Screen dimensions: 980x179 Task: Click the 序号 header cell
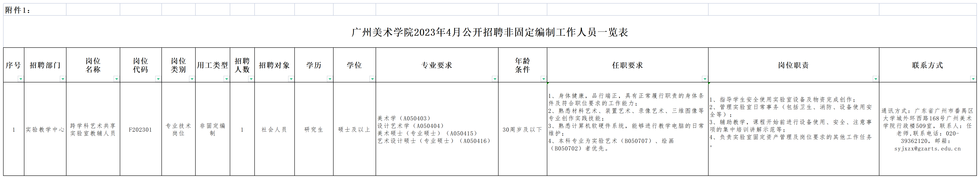[x=14, y=65]
